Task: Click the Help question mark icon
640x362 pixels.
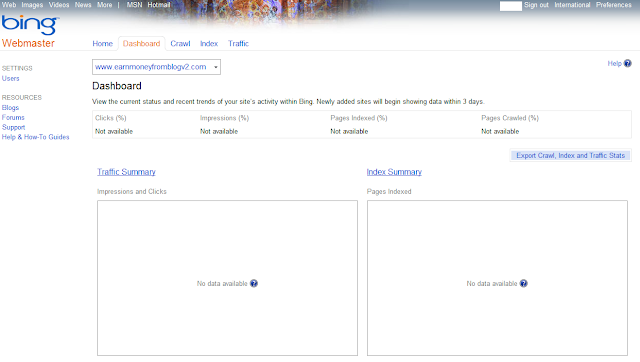Action: tap(627, 63)
